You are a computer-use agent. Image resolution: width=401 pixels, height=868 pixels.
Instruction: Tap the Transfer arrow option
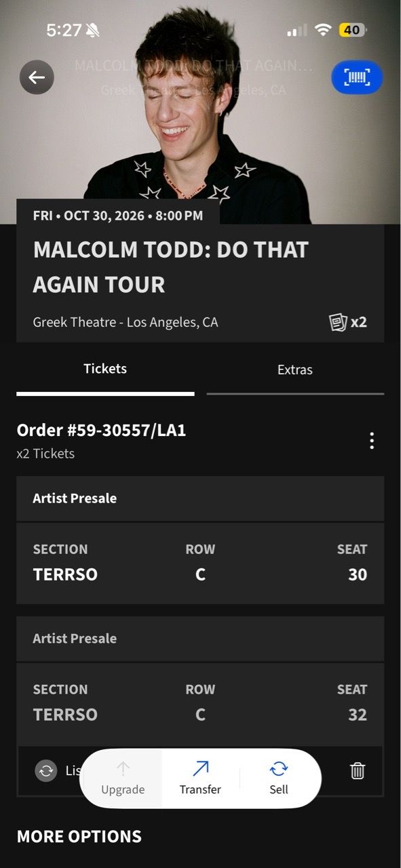click(x=200, y=778)
